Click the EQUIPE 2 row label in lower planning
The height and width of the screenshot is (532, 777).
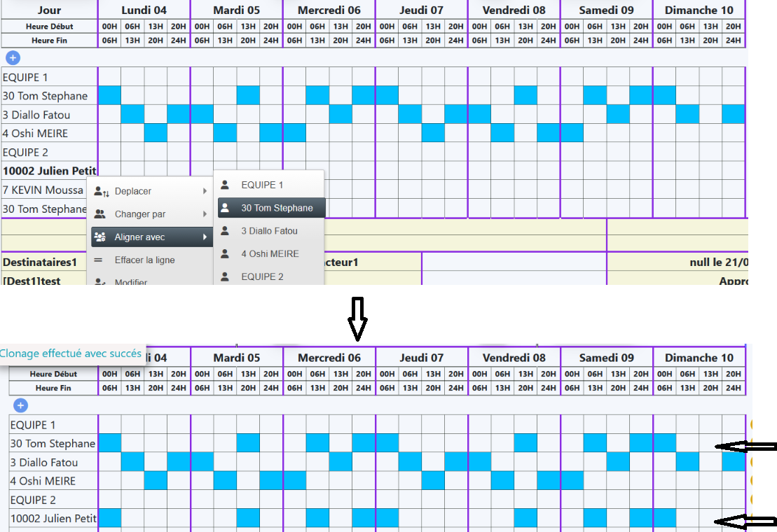tap(33, 500)
